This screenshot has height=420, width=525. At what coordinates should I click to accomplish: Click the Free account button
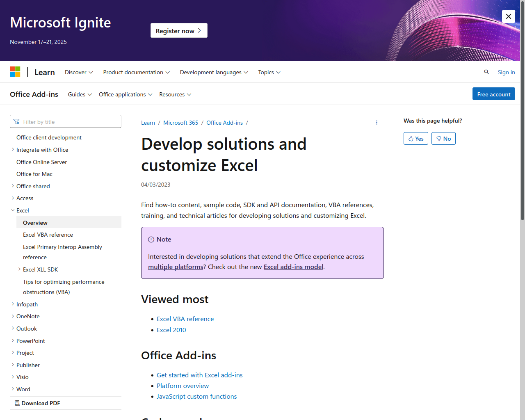click(x=494, y=94)
